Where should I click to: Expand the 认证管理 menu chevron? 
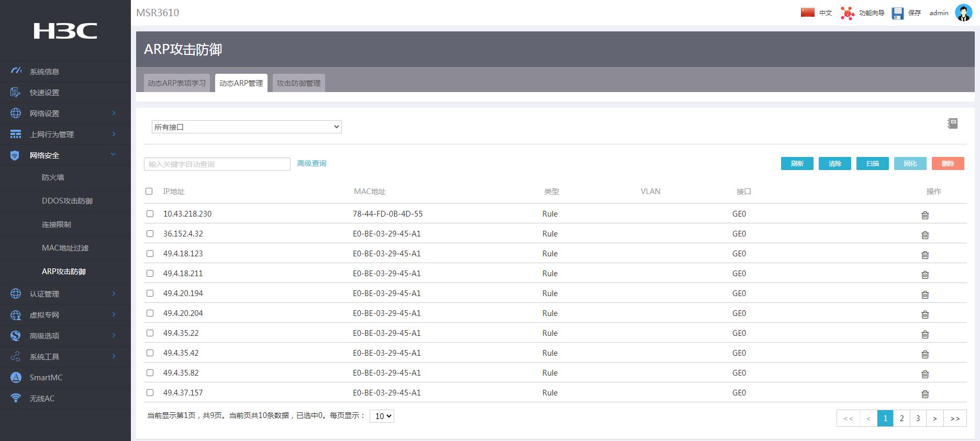pyautogui.click(x=114, y=293)
